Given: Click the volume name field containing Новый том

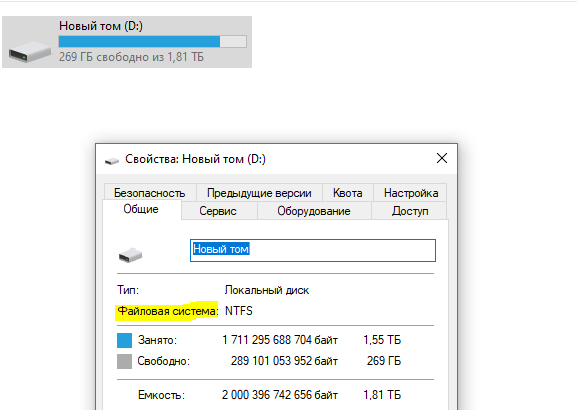Looking at the screenshot, I should click(313, 250).
